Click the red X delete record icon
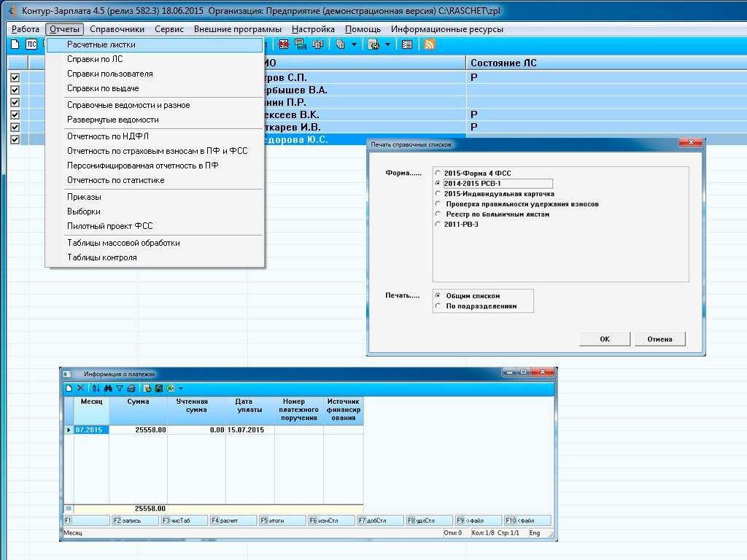 80,388
